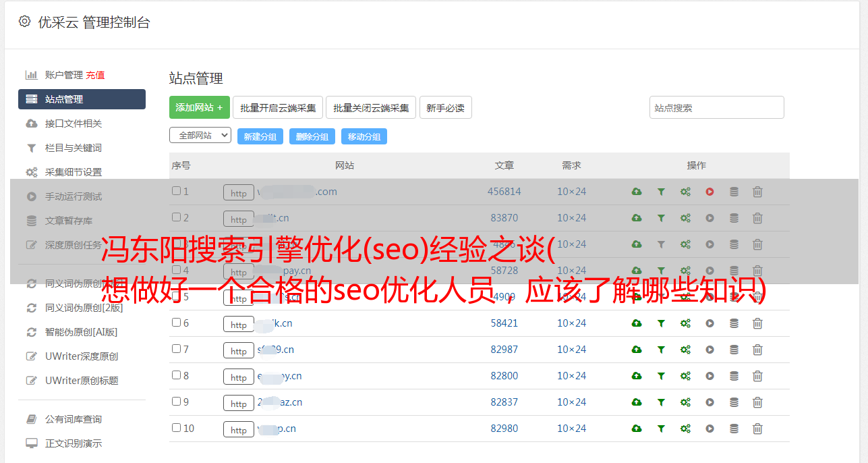Click the gears icon in row 6
868x463 pixels.
click(685, 323)
